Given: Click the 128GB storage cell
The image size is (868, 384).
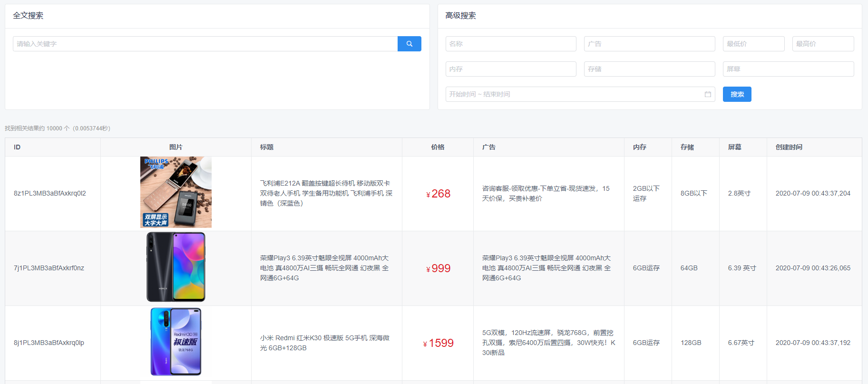Looking at the screenshot, I should 691,343.
